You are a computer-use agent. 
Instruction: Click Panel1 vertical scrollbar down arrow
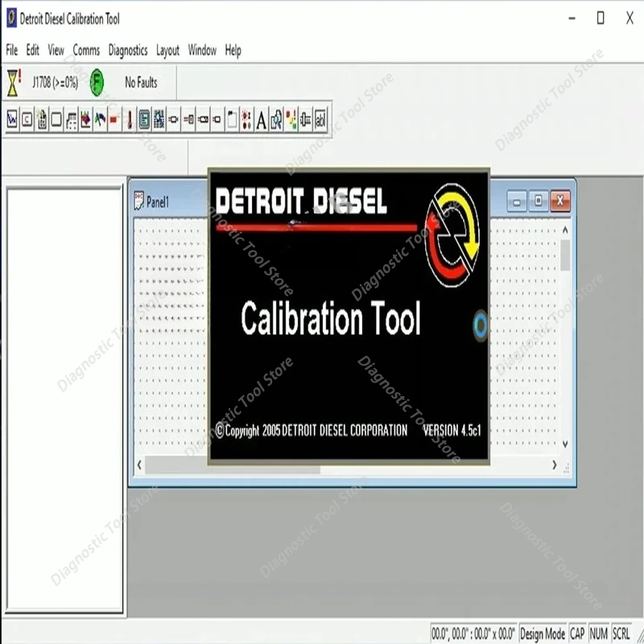tap(565, 444)
